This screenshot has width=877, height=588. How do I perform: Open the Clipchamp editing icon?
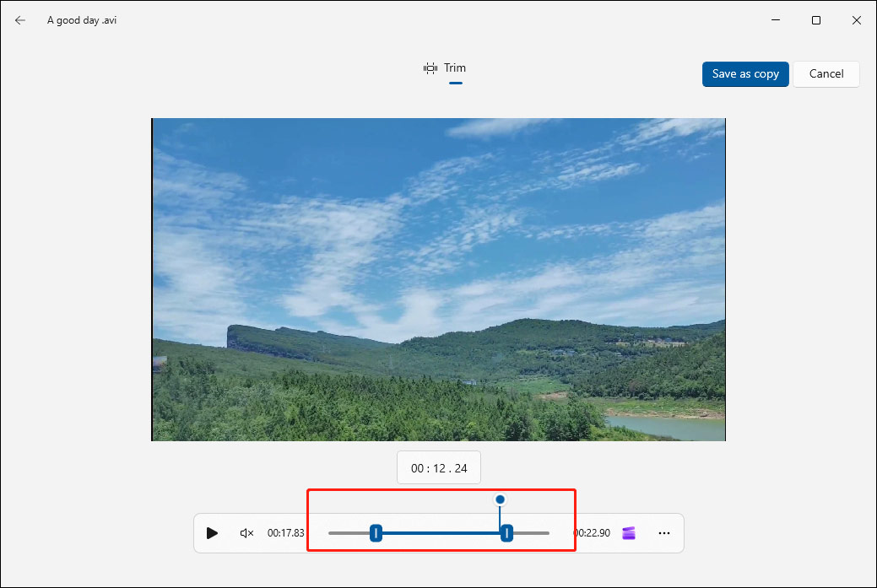(x=628, y=532)
